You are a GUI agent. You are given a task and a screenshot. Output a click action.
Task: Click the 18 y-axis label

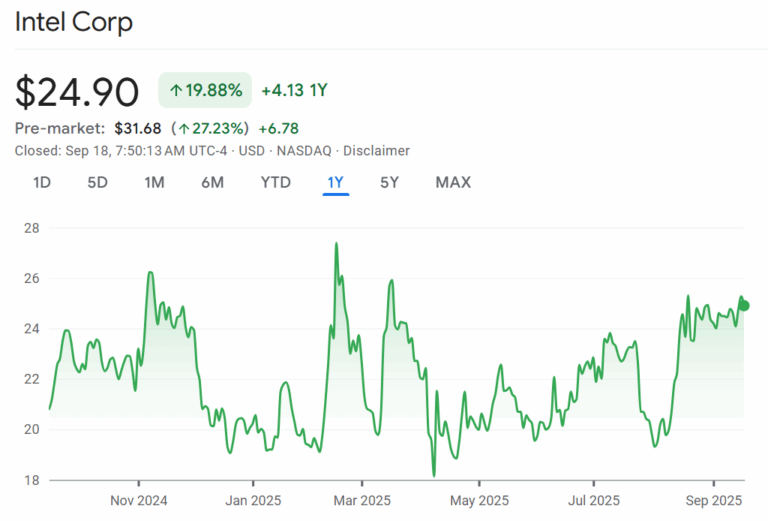pyautogui.click(x=32, y=480)
